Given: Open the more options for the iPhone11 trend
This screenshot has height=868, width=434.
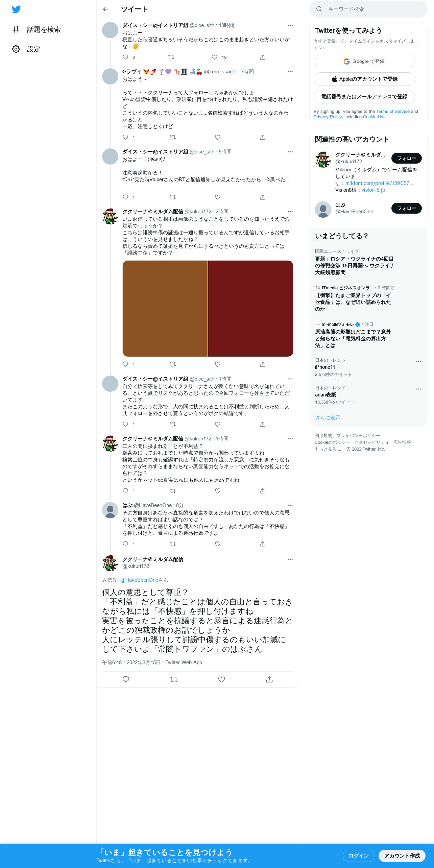Looking at the screenshot, I should click(418, 361).
